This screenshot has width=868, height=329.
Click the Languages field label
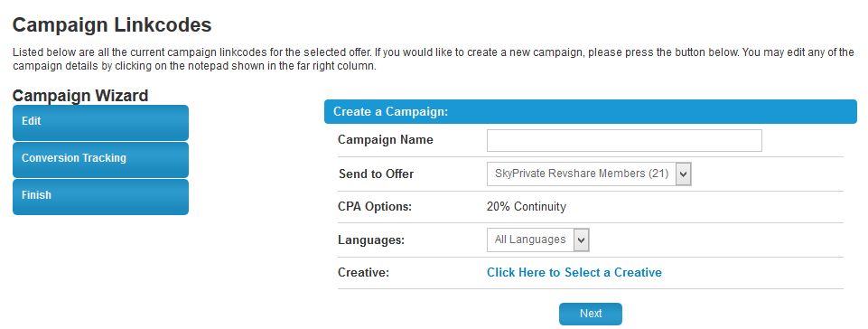pyautogui.click(x=371, y=240)
